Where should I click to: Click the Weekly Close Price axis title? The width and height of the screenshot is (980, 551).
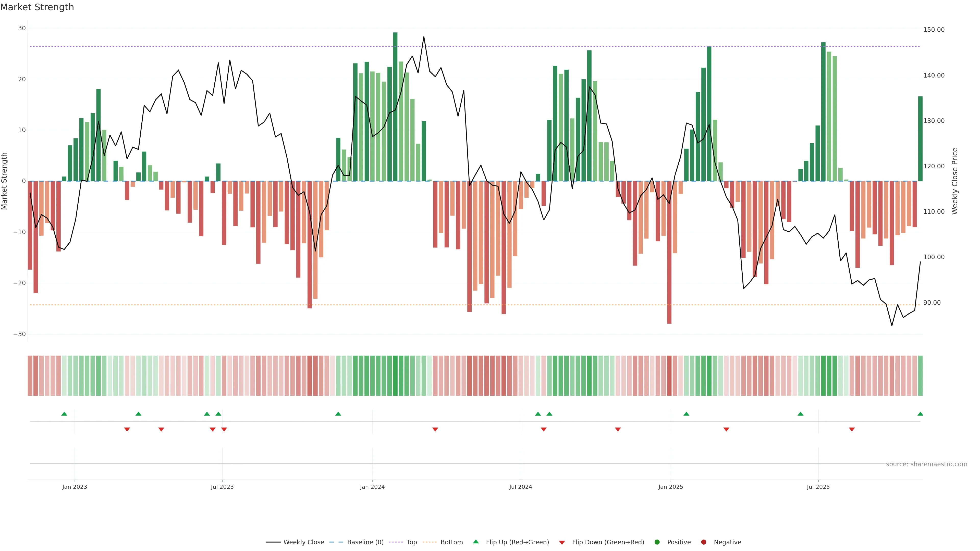pyautogui.click(x=954, y=181)
